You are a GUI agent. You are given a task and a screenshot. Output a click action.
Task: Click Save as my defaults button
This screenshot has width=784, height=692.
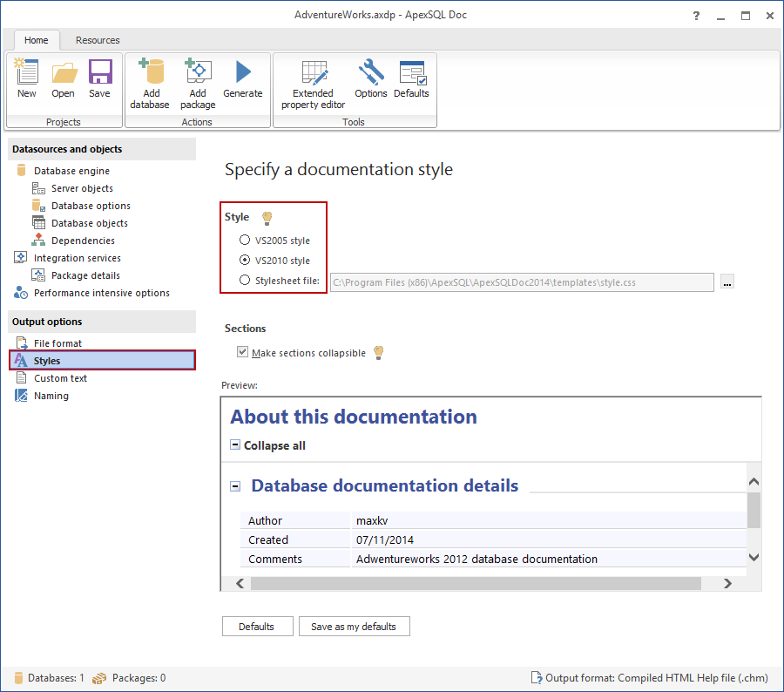click(x=354, y=626)
